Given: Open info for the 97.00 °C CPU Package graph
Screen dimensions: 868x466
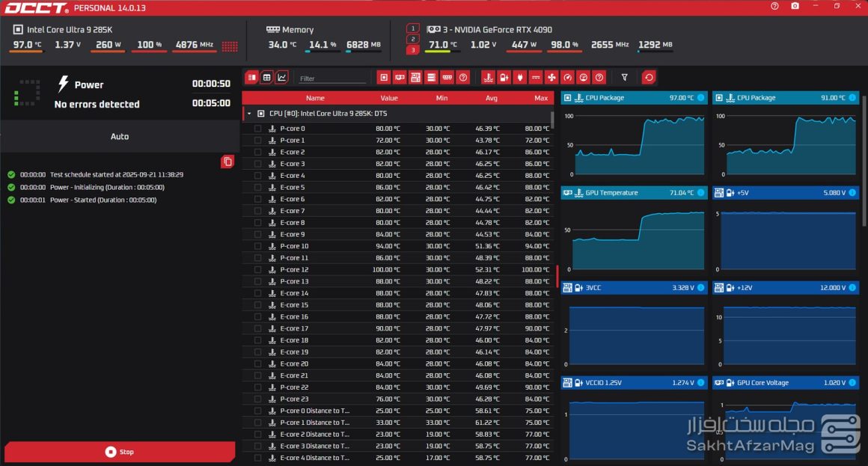Looking at the screenshot, I should pos(701,98).
